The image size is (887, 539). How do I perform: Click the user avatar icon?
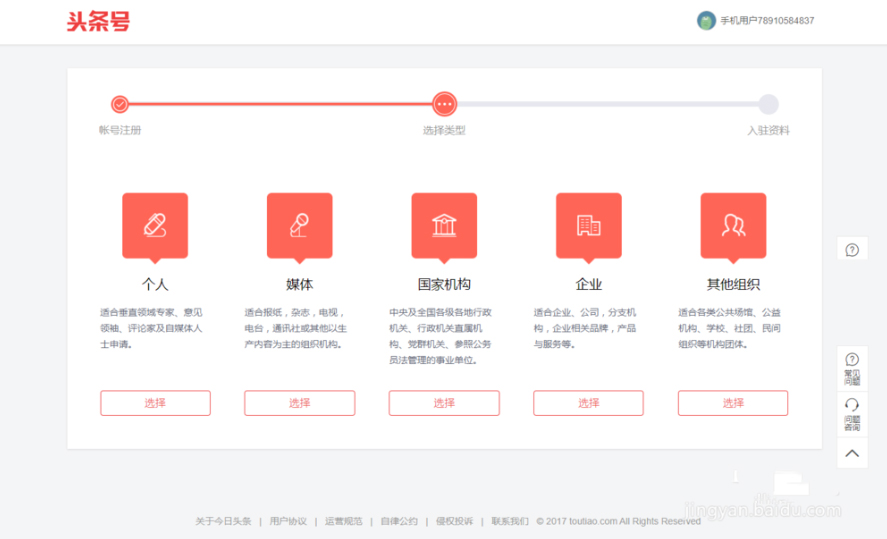click(x=706, y=21)
